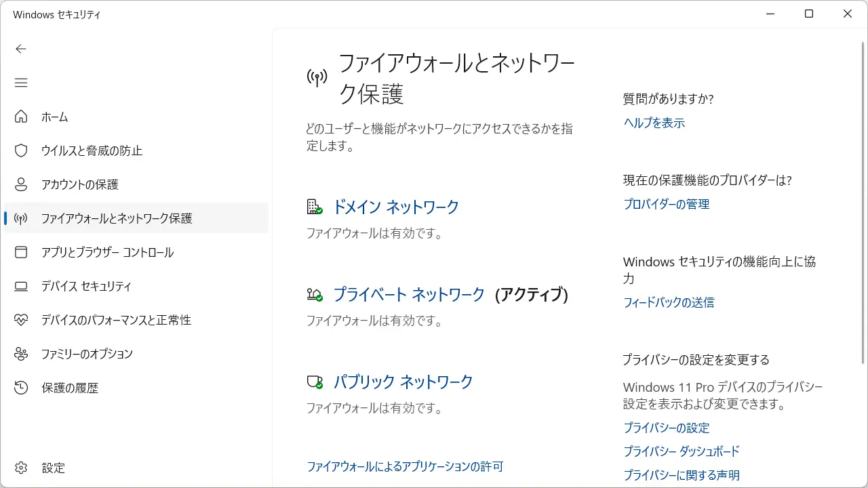This screenshot has height=488, width=868.
Task: Click the ホーム house icon
Action: pyautogui.click(x=21, y=117)
